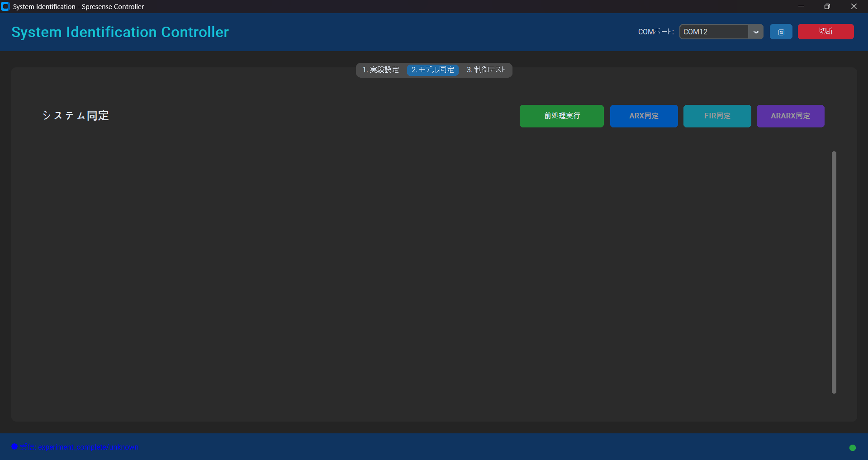Expand the COM port dropdown arrow
The width and height of the screenshot is (868, 460).
(756, 32)
